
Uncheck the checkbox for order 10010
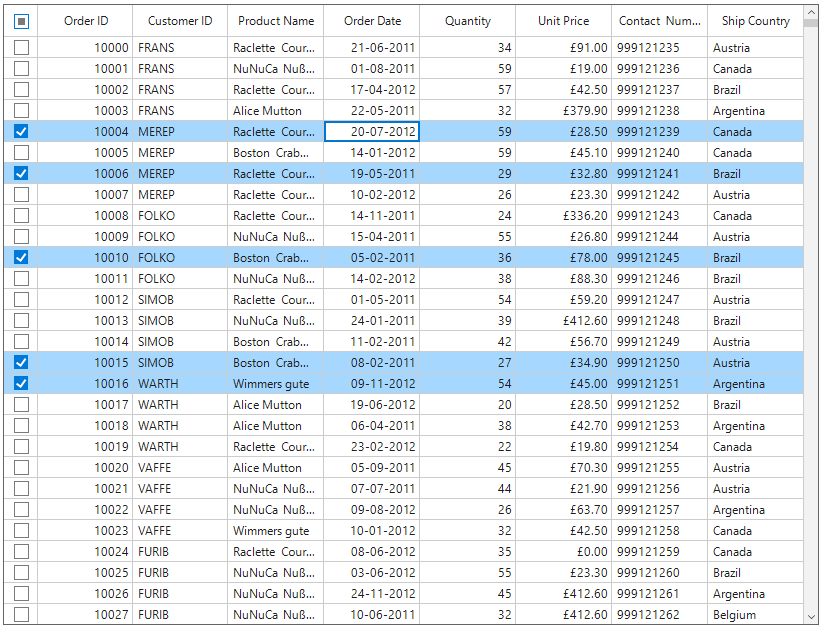(21, 258)
